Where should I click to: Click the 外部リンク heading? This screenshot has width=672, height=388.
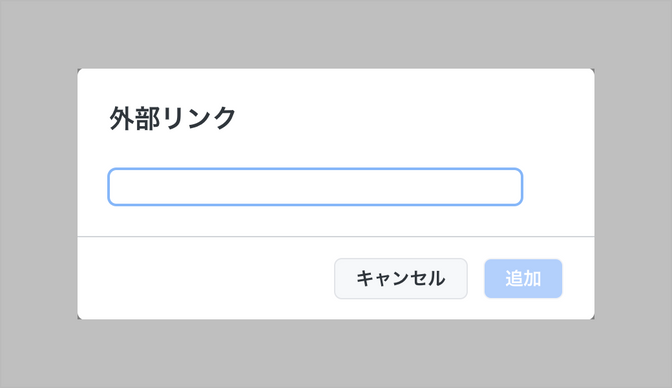click(x=173, y=118)
